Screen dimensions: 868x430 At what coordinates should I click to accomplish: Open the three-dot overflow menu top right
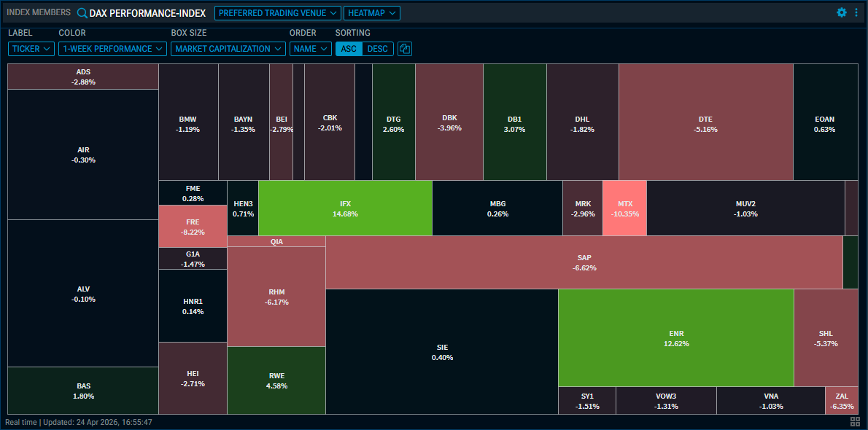pyautogui.click(x=856, y=12)
